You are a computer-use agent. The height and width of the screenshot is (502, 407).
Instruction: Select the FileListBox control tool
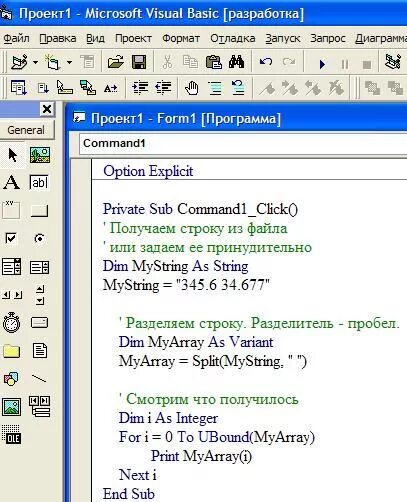pos(40,351)
